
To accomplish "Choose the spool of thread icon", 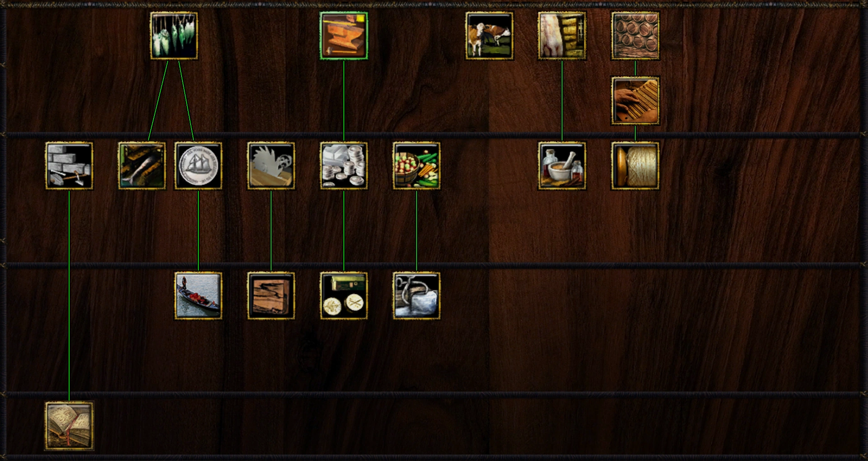I will (635, 166).
